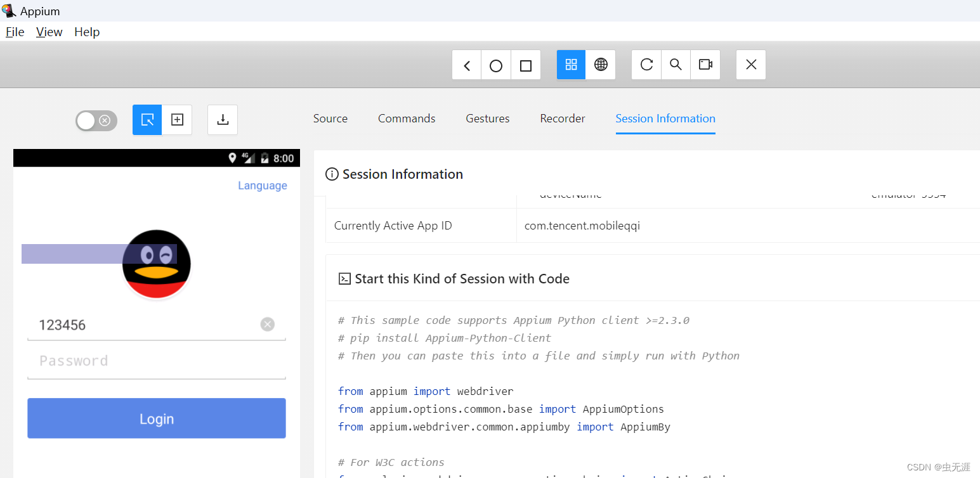Click Start this Kind of Session heading
Viewport: 980px width, 478px height.
tap(462, 279)
